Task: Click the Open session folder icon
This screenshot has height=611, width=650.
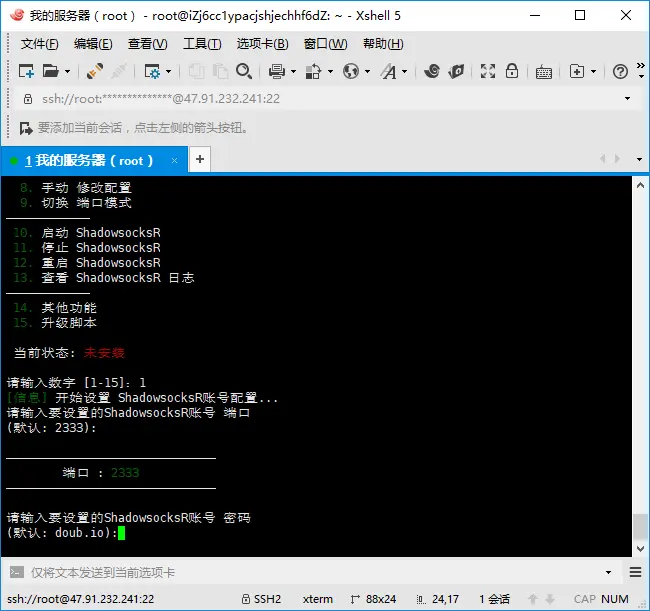Action: point(51,71)
